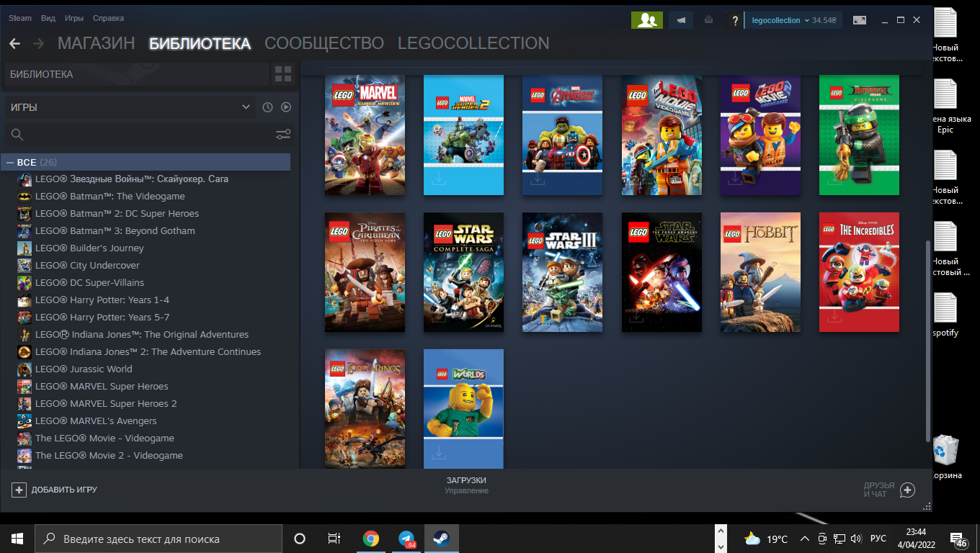Open Google Chrome from taskbar
This screenshot has height=553, width=980.
[371, 539]
